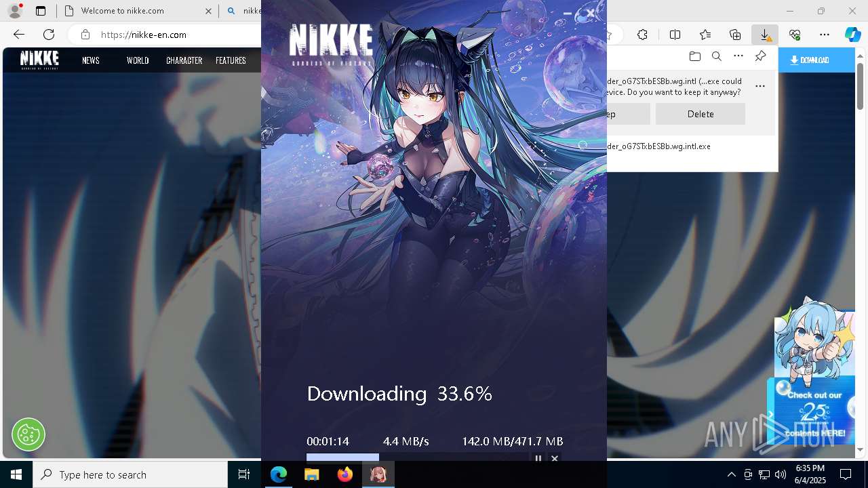The image size is (868, 488).
Task: Open File Explorer from the taskbar
Action: click(312, 474)
